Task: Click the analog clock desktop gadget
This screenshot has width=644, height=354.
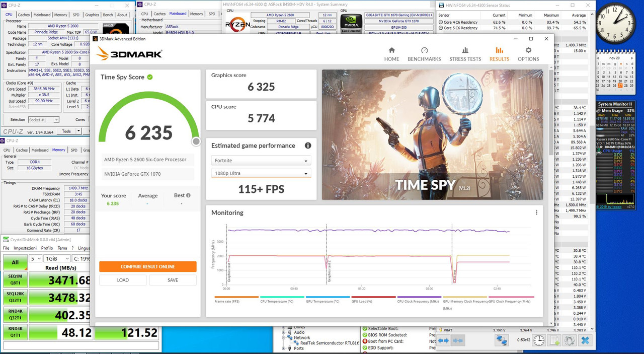Action: tap(615, 22)
